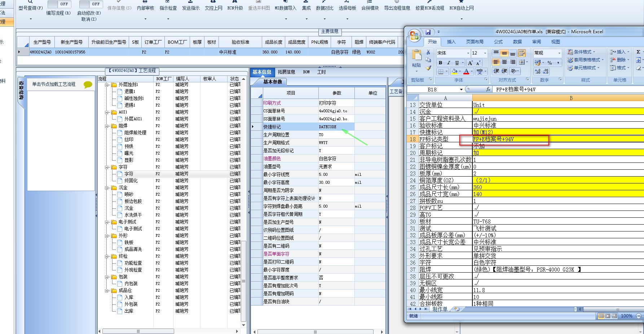Cut selection with the scissors icon in Excel
The image size is (644, 334).
[428, 52]
